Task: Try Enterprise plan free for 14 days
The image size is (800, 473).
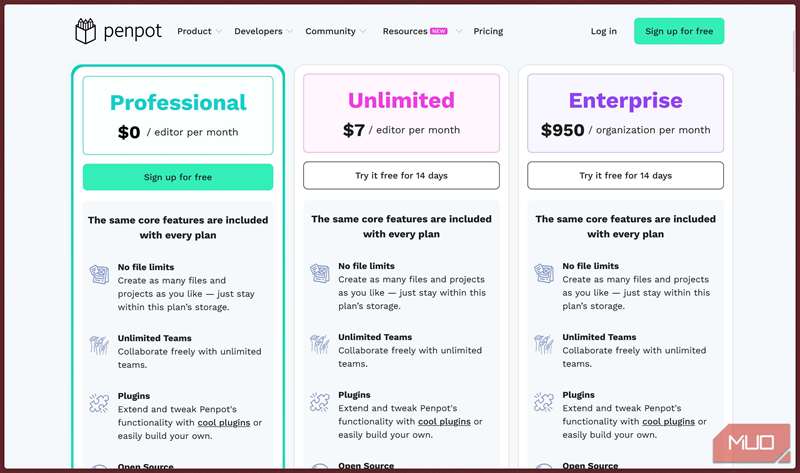Action: pos(625,176)
